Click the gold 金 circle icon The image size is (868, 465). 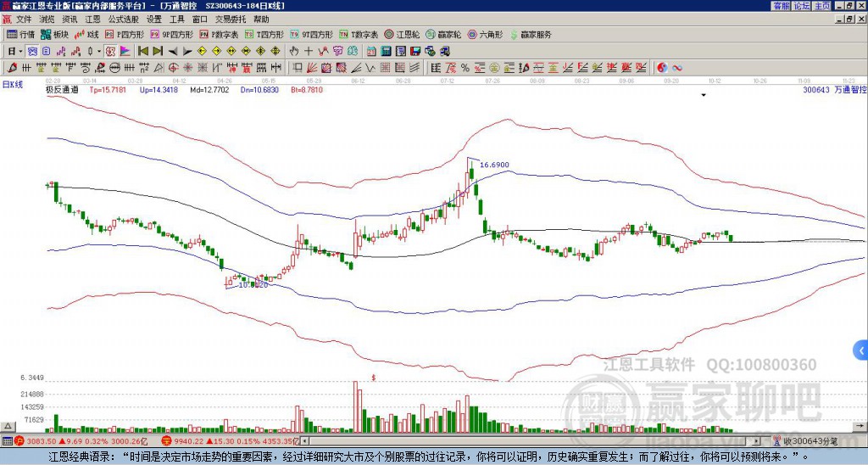pyautogui.click(x=494, y=68)
